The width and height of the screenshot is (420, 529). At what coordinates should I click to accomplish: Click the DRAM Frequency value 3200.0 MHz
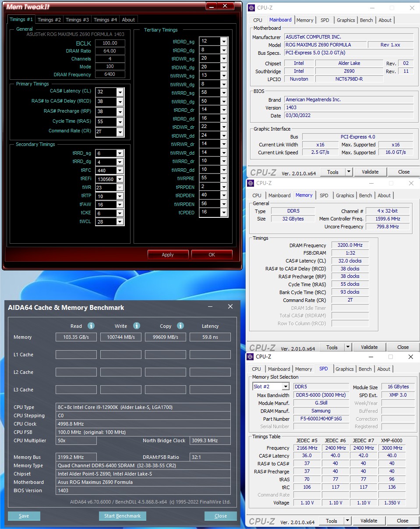click(350, 245)
